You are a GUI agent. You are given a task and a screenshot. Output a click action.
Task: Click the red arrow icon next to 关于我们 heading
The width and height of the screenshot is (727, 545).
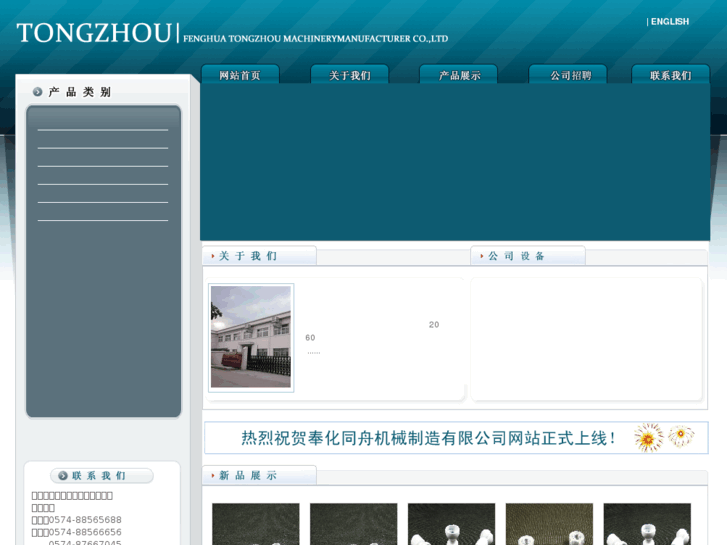coord(213,256)
